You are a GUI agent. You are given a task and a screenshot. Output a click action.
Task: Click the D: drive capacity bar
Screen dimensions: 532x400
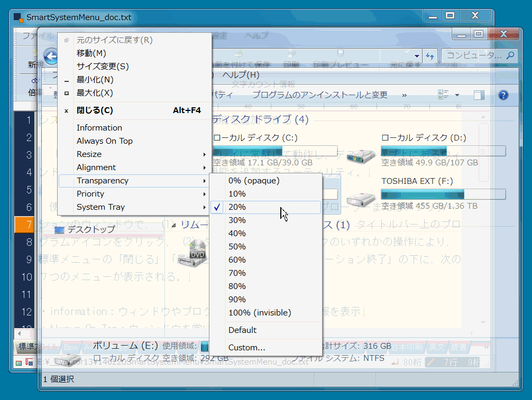443,151
